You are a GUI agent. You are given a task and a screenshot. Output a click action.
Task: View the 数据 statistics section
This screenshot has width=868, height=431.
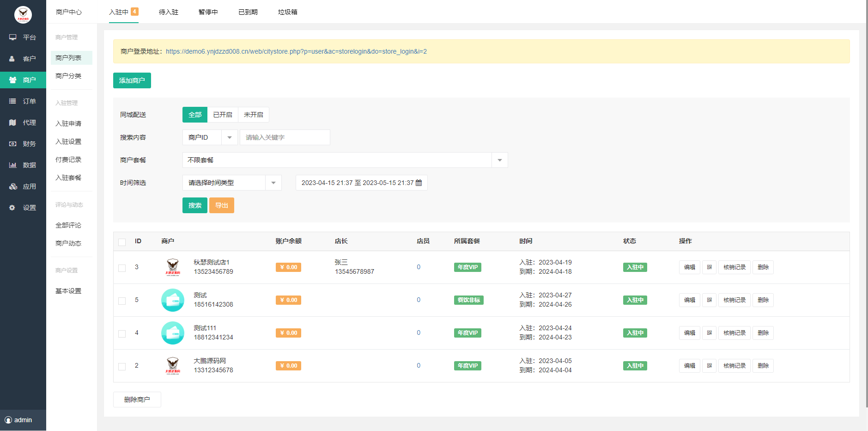coord(23,165)
